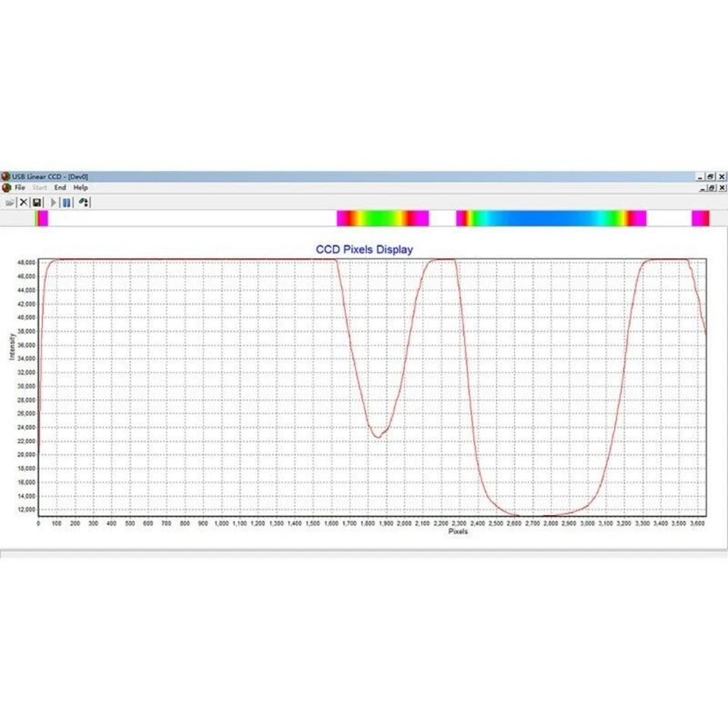The height and width of the screenshot is (728, 728).
Task: Click the grayed Start menu item
Action: click(x=39, y=187)
